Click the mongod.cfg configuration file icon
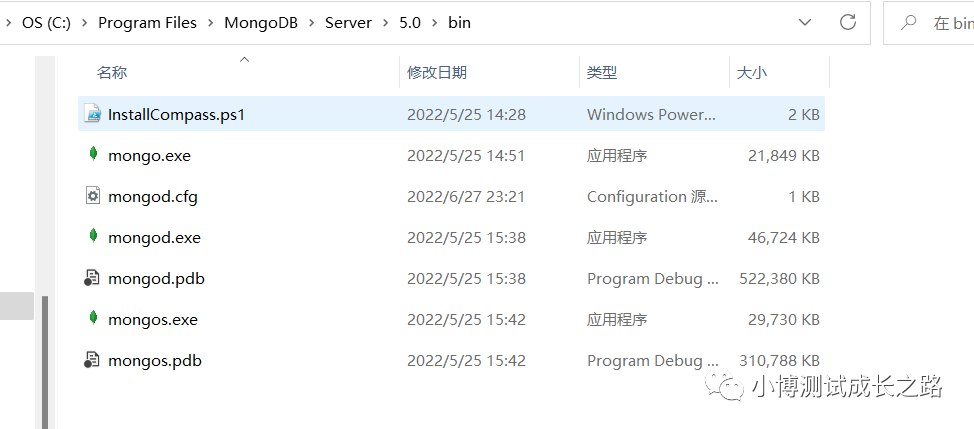This screenshot has height=429, width=974. (x=93, y=196)
